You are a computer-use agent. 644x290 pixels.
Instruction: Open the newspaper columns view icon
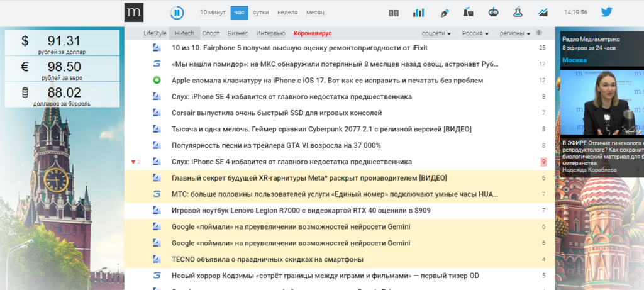(394, 13)
